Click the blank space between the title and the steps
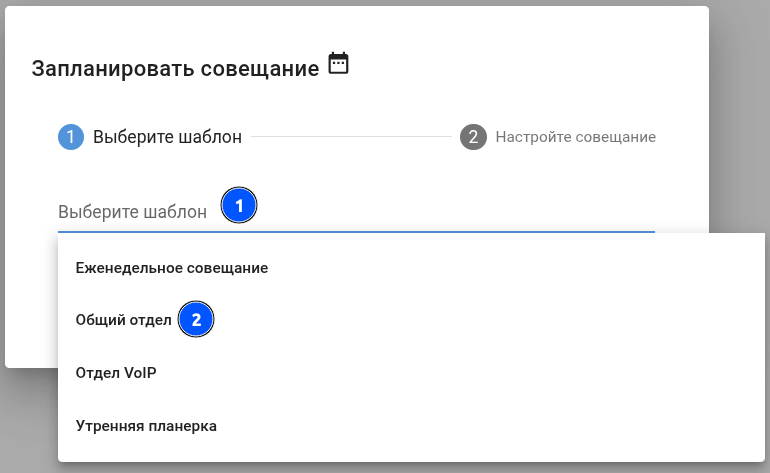770x473 pixels. tap(350, 100)
